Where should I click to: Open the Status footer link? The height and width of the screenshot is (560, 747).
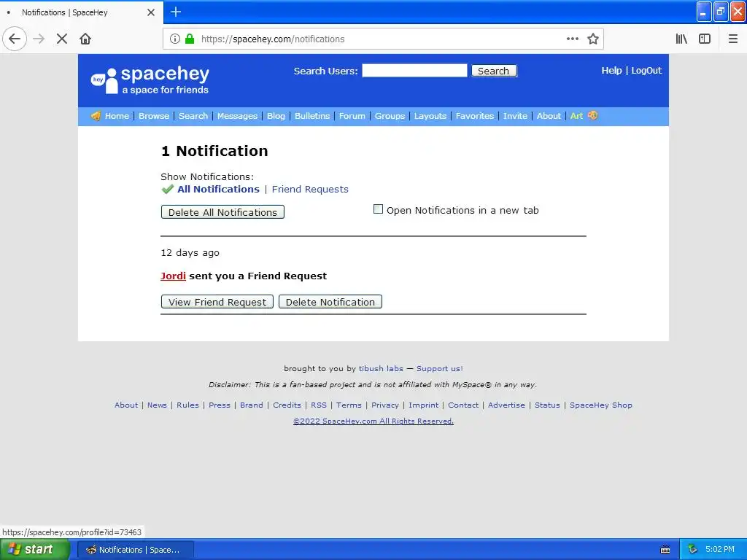point(547,405)
